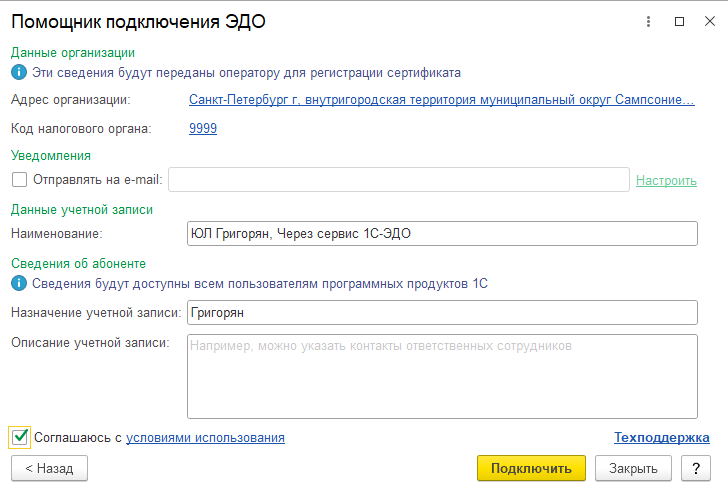728x492 pixels.
Task: Click the 'Описание учетной записи' text area
Action: point(441,375)
